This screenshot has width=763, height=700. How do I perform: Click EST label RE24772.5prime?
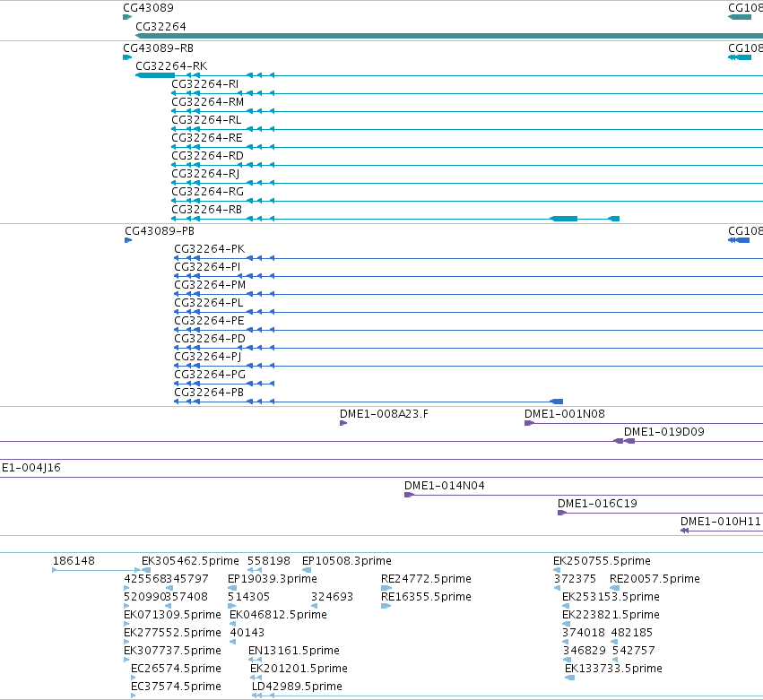click(426, 579)
